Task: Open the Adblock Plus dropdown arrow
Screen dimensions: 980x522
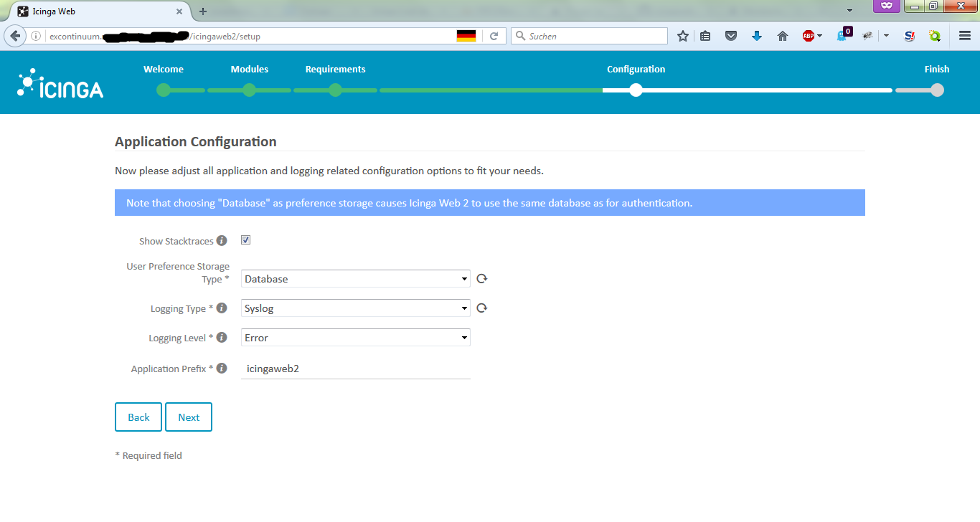Action: 820,36
